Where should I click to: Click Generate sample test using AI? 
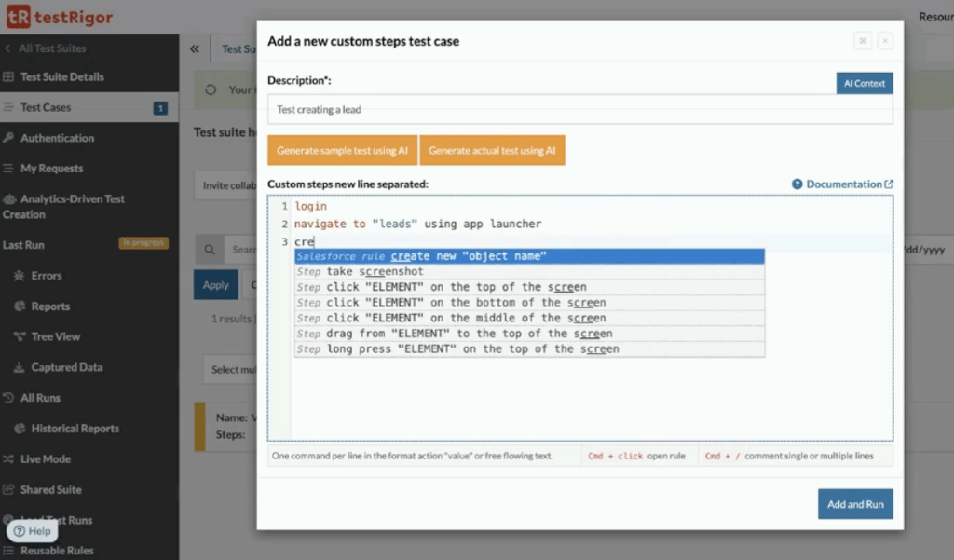click(x=342, y=150)
